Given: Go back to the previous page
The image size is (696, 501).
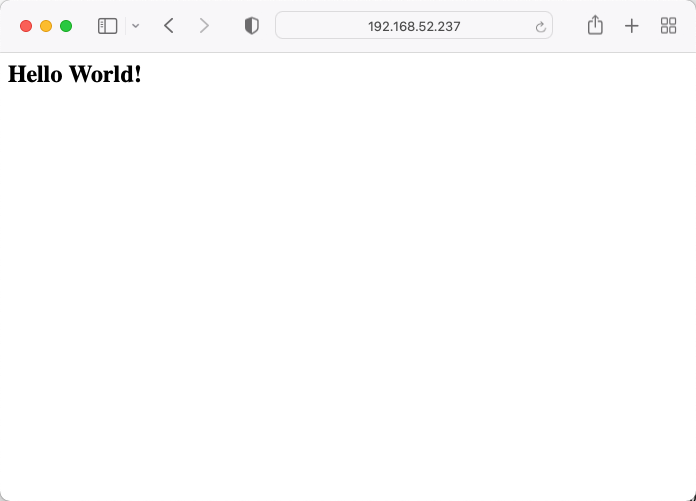Looking at the screenshot, I should coord(169,26).
